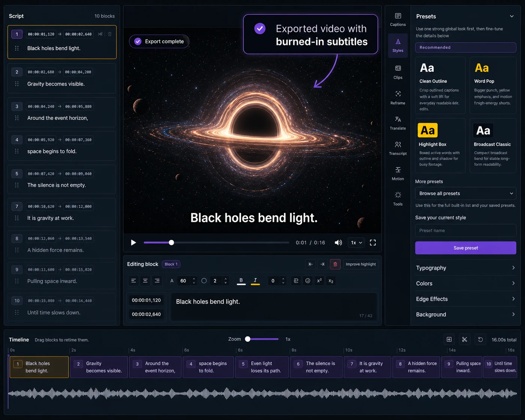525x420 pixels.
Task: Click the Preset name input field
Action: 465,231
